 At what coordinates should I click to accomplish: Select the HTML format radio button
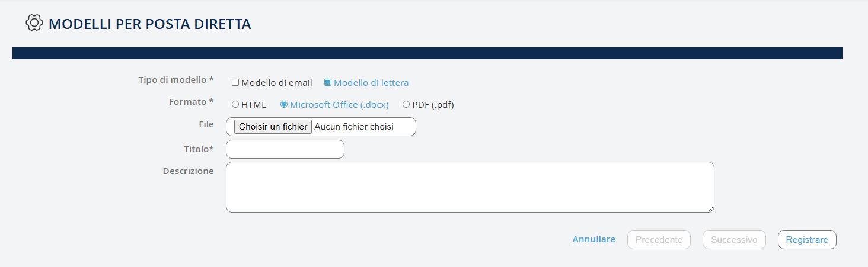(235, 105)
